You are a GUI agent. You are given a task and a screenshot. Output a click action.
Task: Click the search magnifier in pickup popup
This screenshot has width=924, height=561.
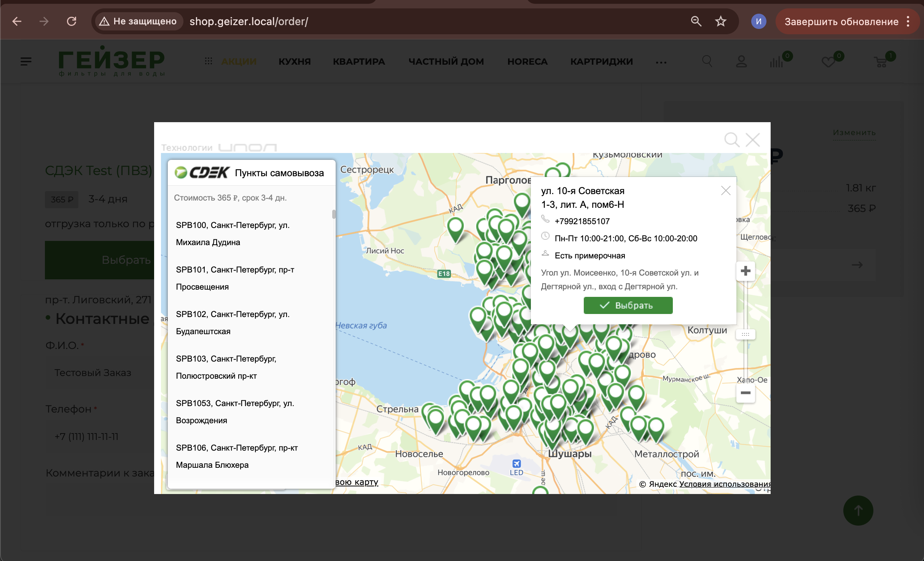coord(731,140)
